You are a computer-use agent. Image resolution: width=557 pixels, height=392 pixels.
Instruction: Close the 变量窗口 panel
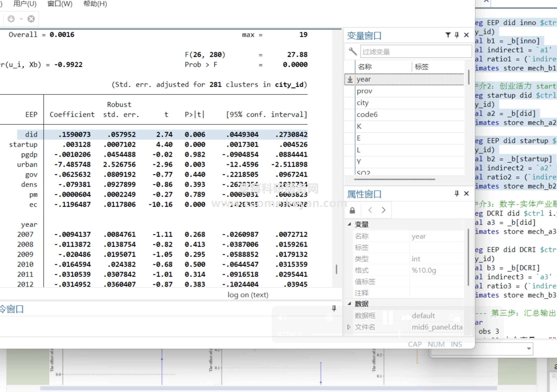(466, 35)
